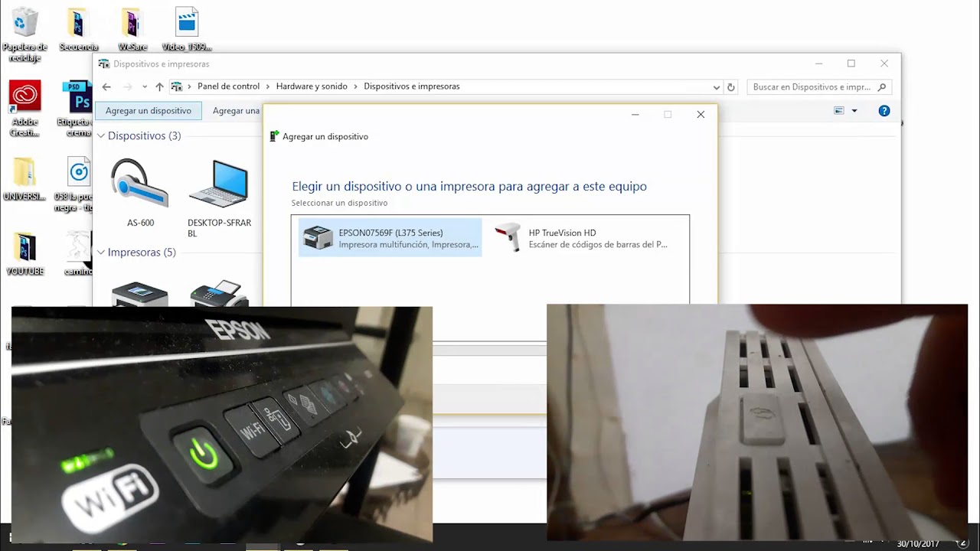Viewport: 980px width, 551px height.
Task: Open the YOUTUBE desktop icon
Action: click(24, 254)
